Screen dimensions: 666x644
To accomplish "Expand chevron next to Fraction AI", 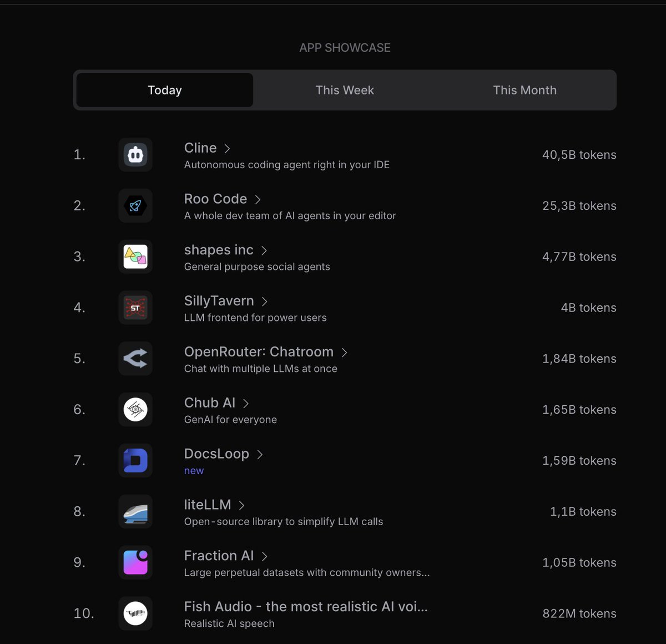I will click(264, 556).
